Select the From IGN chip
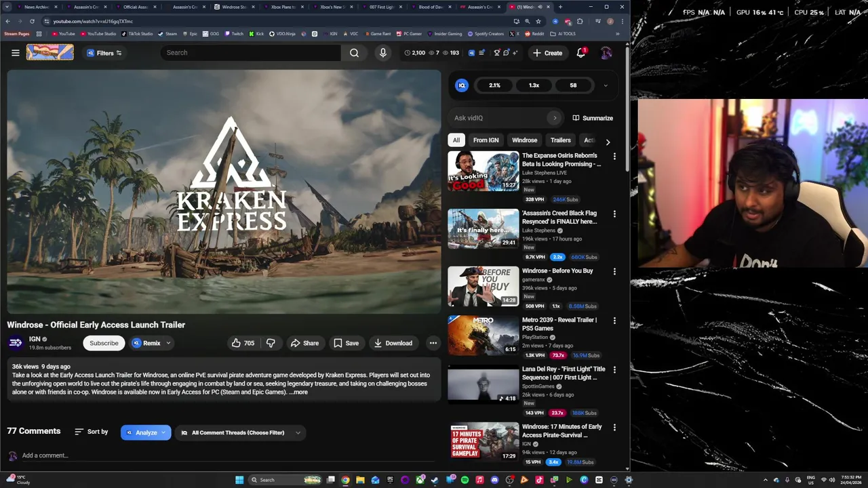This screenshot has width=868, height=488. [486, 140]
